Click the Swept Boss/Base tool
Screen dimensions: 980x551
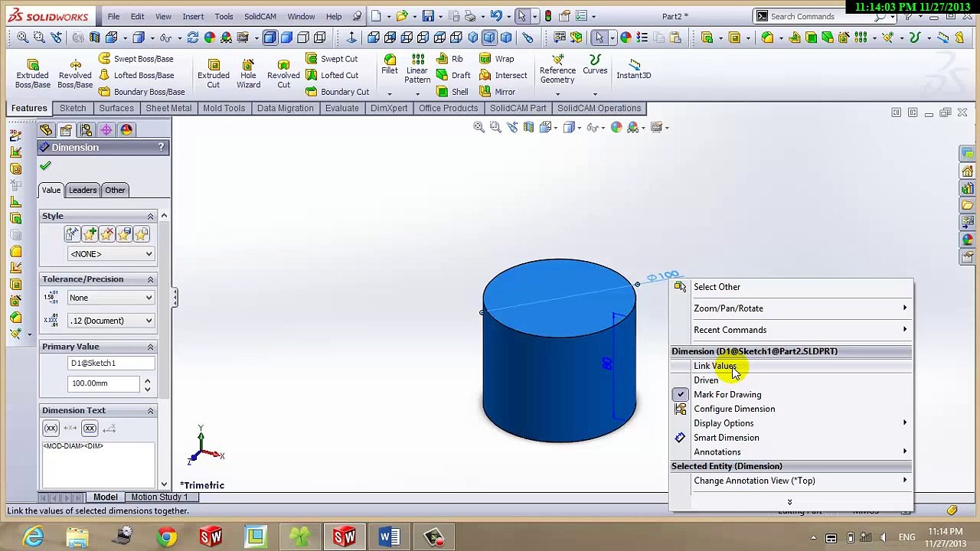tap(136, 59)
